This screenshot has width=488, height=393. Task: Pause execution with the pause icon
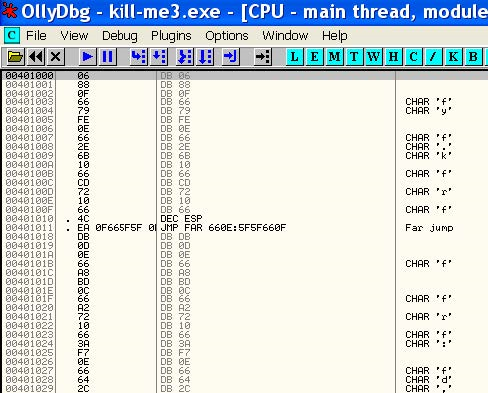click(x=107, y=57)
